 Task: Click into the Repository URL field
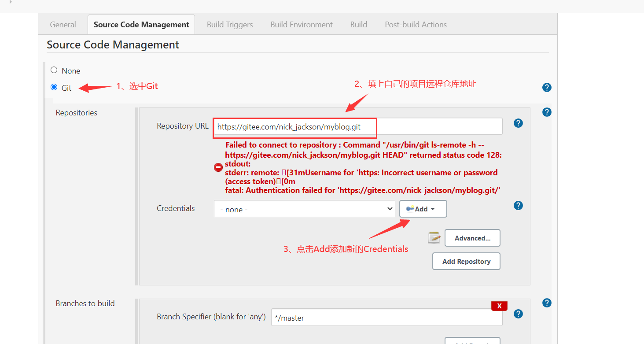(x=358, y=126)
